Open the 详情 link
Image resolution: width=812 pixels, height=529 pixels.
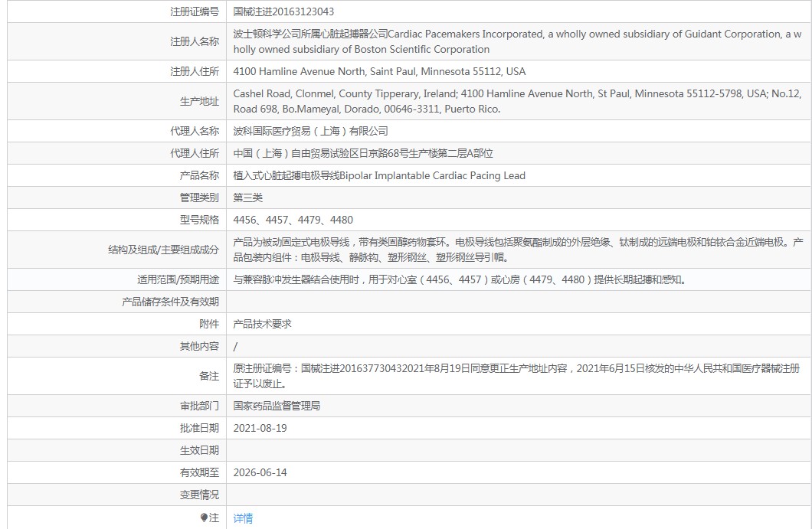click(243, 518)
